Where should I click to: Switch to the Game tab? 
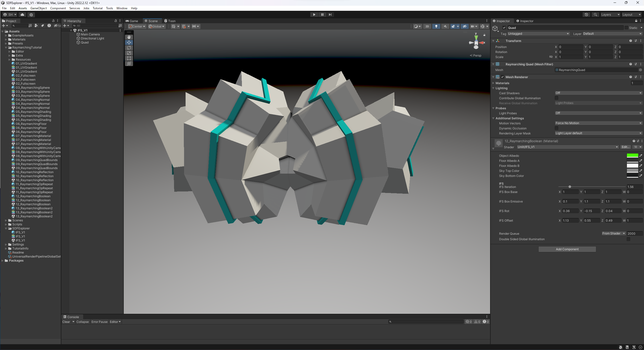pos(132,21)
